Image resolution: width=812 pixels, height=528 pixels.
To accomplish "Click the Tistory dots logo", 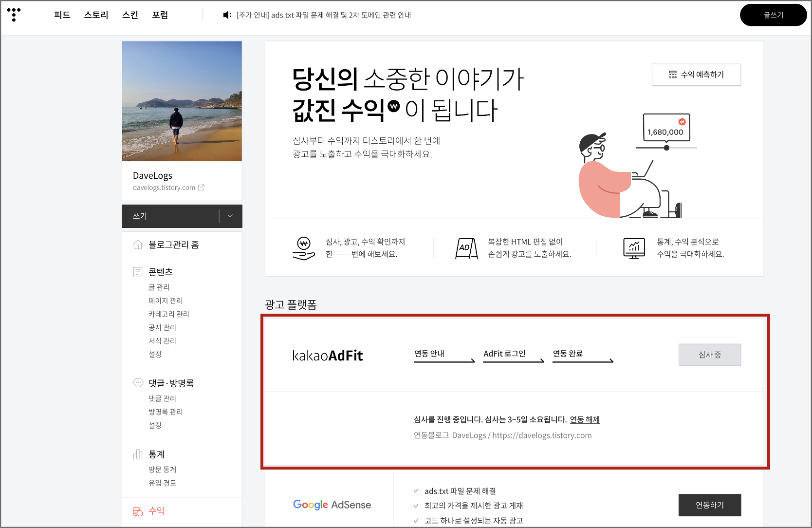I will (14, 15).
